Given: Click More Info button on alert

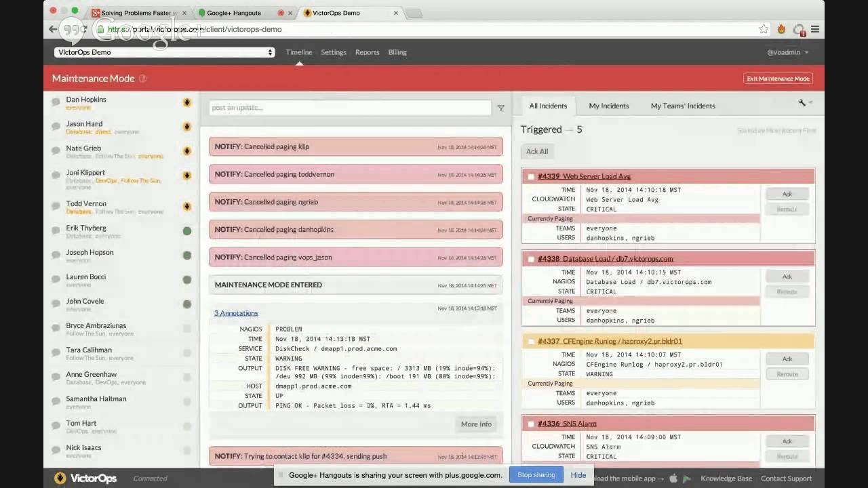Looking at the screenshot, I should click(x=476, y=424).
